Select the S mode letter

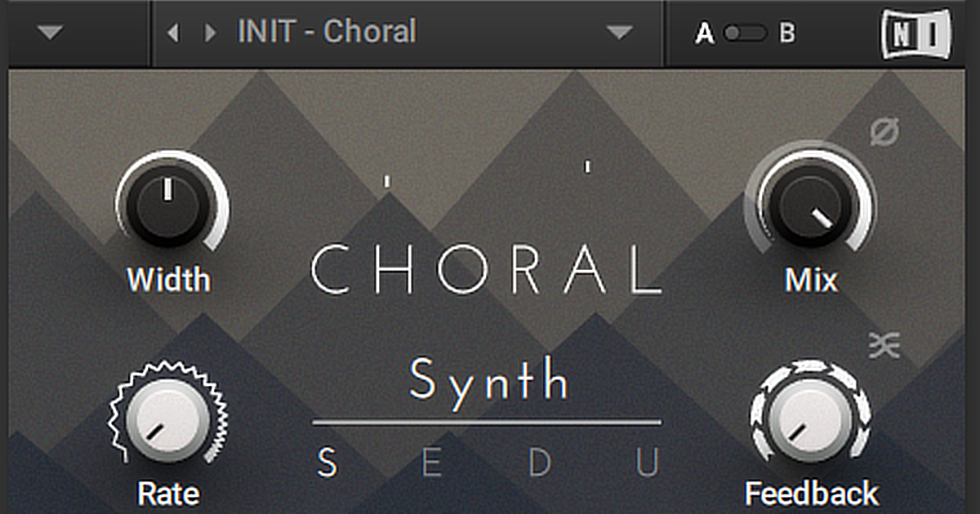pyautogui.click(x=327, y=463)
